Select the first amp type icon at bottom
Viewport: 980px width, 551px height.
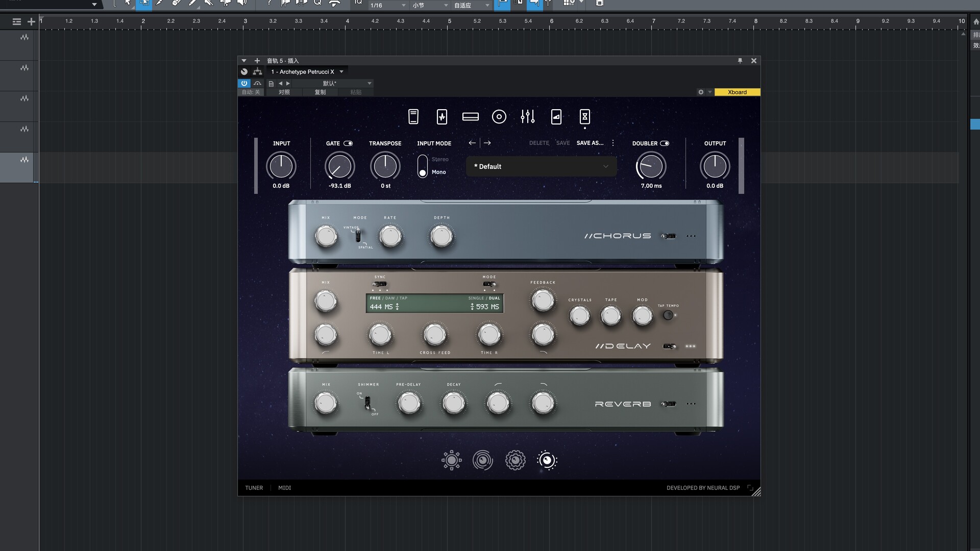pyautogui.click(x=451, y=460)
